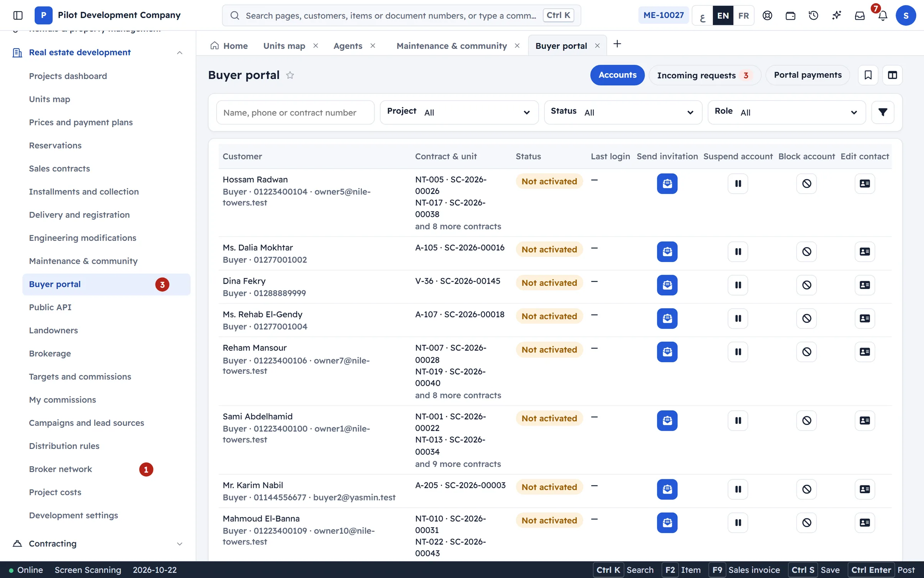Open the AI sparkle assistant icon
This screenshot has height=578, width=924.
pyautogui.click(x=837, y=15)
